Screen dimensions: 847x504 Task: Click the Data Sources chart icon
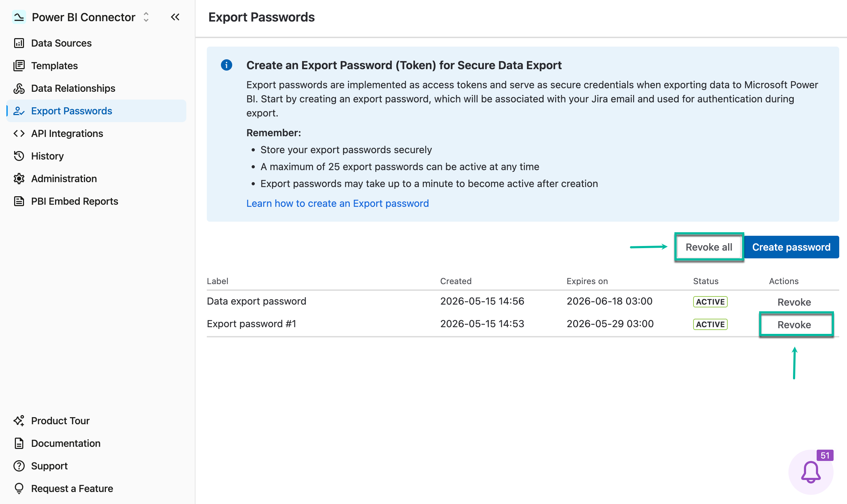point(19,43)
